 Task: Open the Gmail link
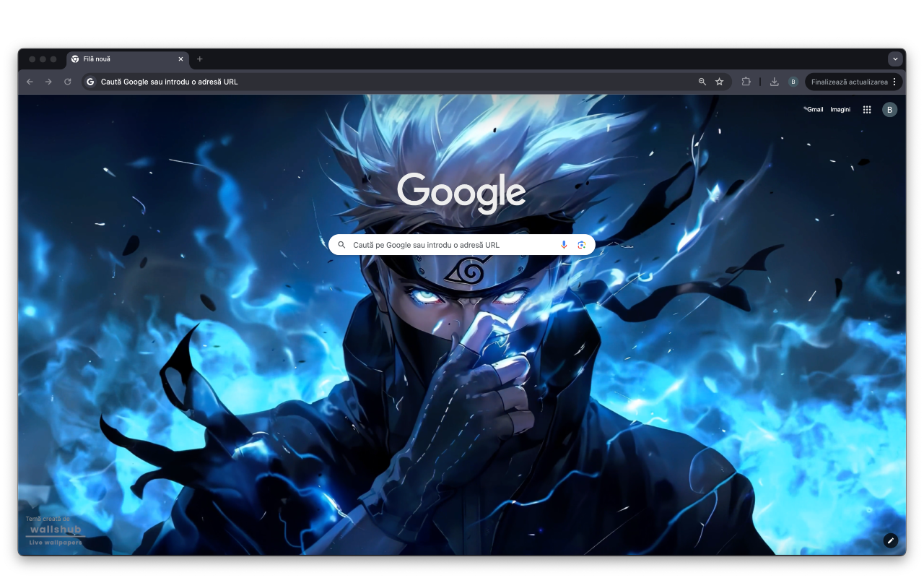coord(814,110)
